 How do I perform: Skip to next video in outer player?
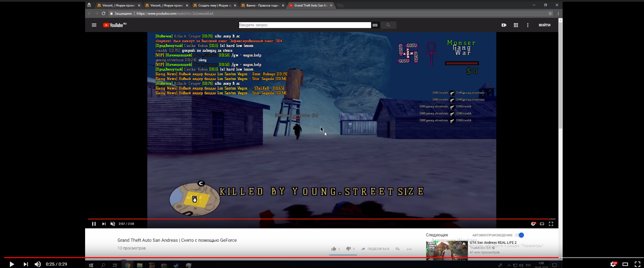[x=26, y=264]
